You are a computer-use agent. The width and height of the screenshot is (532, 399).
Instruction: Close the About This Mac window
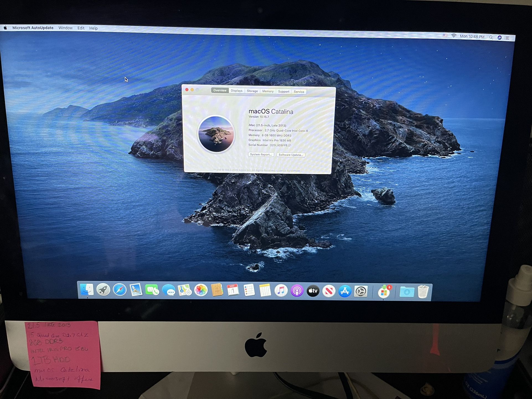(x=187, y=90)
